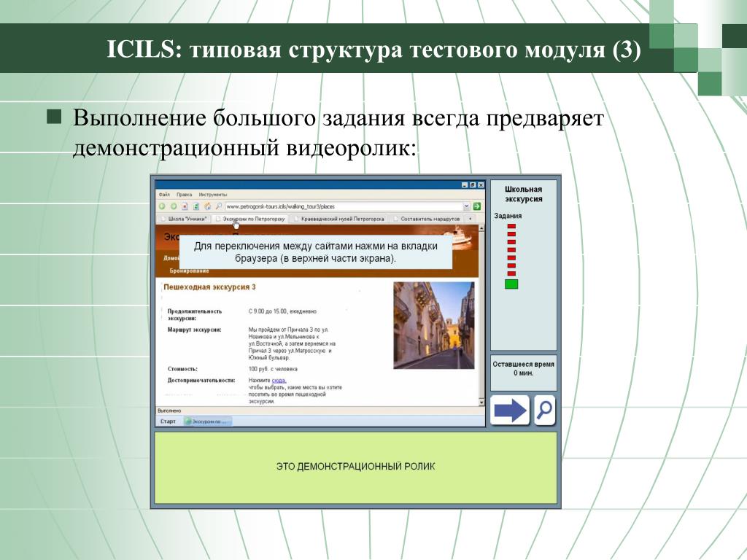Image resolution: width=747 pixels, height=560 pixels.
Task: Click the big blue next arrow button
Action: (510, 410)
